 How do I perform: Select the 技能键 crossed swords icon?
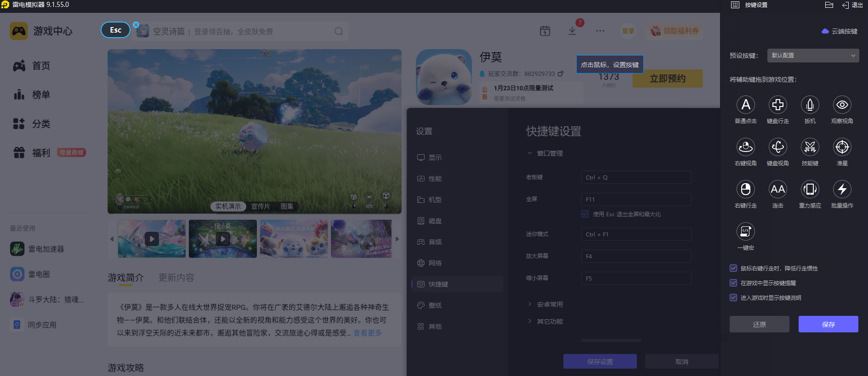point(810,147)
